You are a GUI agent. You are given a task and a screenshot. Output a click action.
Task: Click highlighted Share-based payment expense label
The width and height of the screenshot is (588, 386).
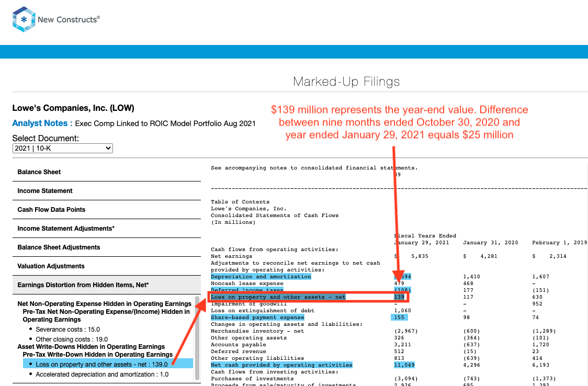pos(257,317)
